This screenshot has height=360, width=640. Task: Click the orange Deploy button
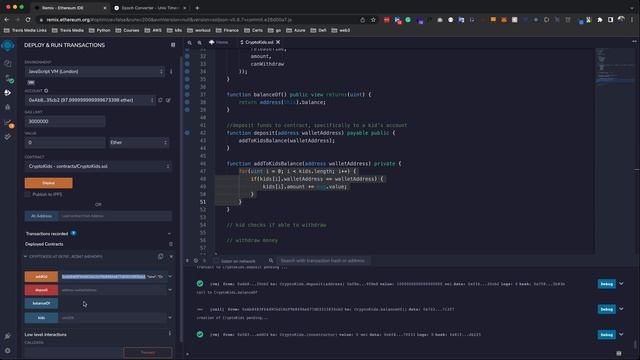[x=49, y=183]
